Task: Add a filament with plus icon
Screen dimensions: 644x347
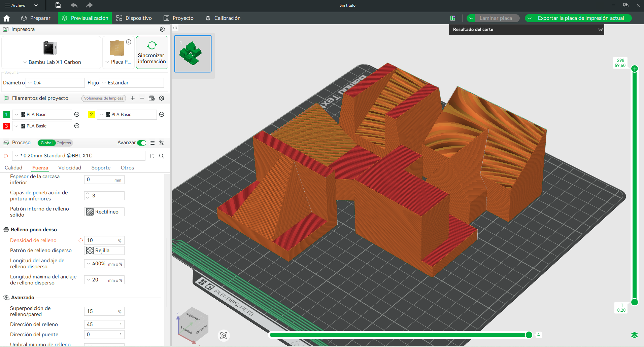Action: (133, 98)
